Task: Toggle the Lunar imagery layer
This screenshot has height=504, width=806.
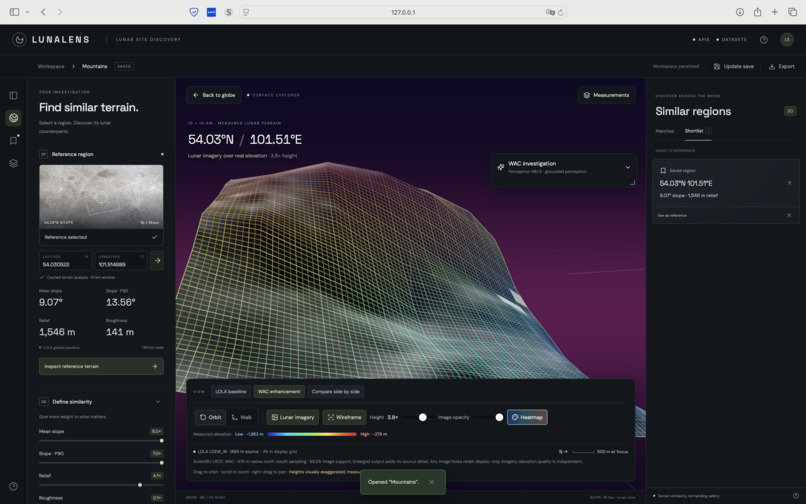Action: pyautogui.click(x=292, y=417)
